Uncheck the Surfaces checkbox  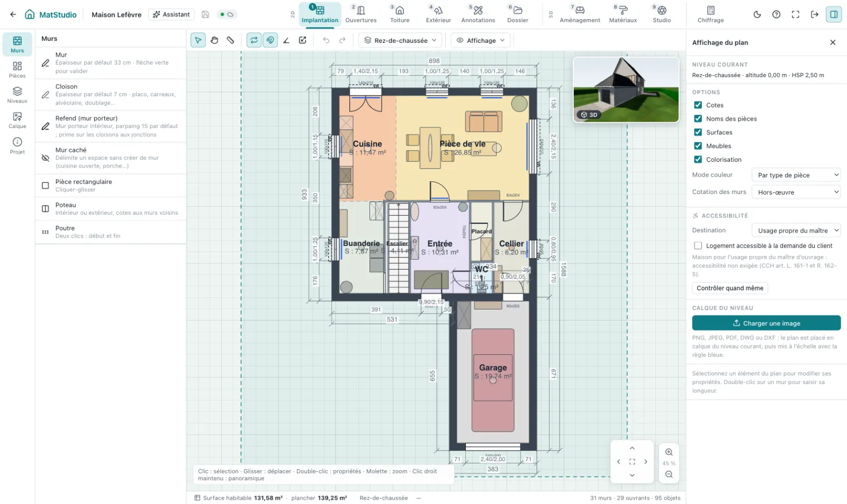pos(698,132)
